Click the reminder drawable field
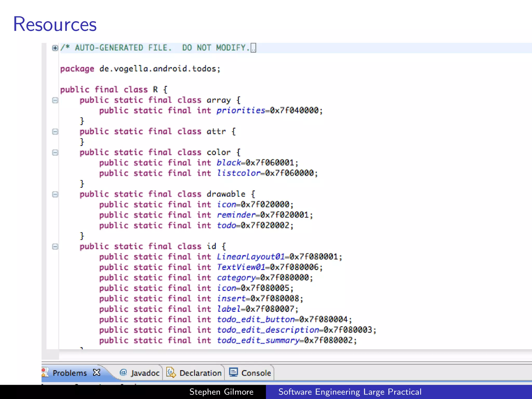 coord(236,215)
